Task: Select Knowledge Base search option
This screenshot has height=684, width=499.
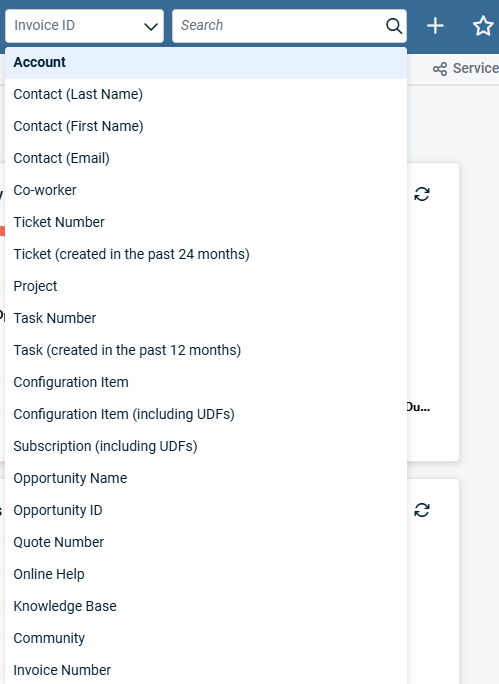Action: (206, 606)
